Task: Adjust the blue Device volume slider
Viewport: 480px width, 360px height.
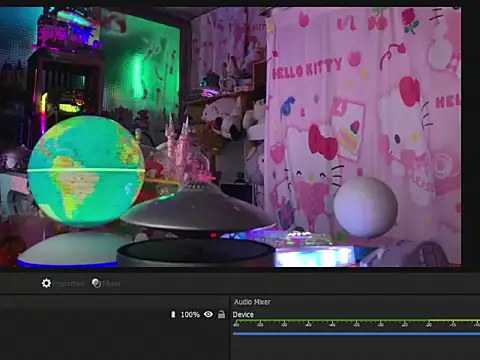Action: coord(356,333)
